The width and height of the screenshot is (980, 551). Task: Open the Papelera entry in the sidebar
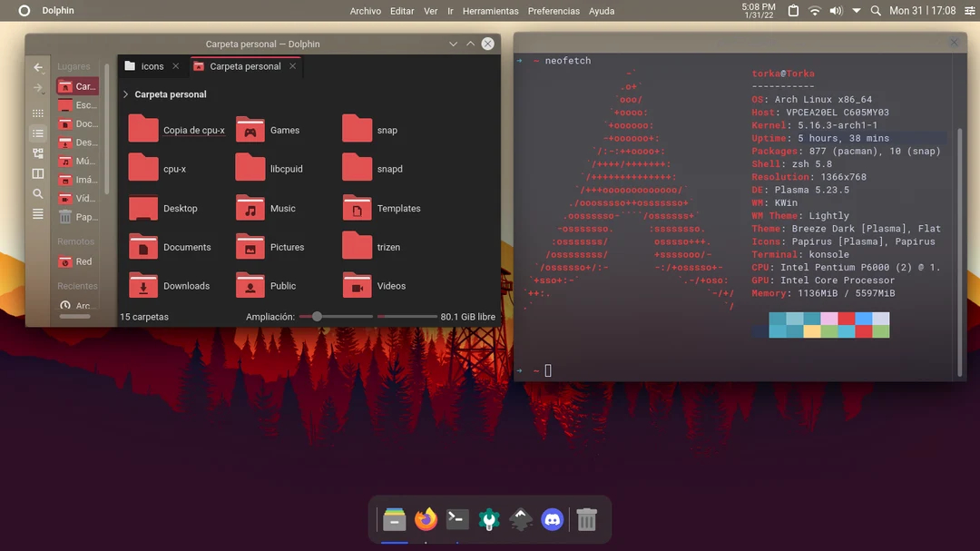[x=80, y=217]
